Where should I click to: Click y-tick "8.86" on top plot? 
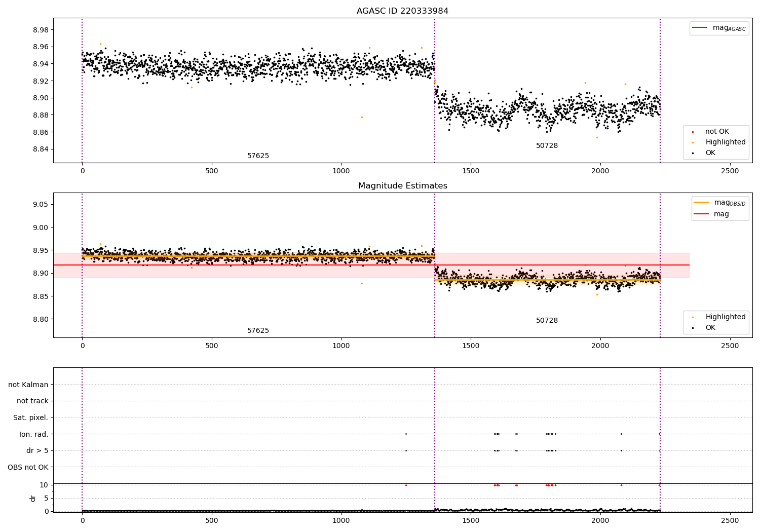click(40, 132)
